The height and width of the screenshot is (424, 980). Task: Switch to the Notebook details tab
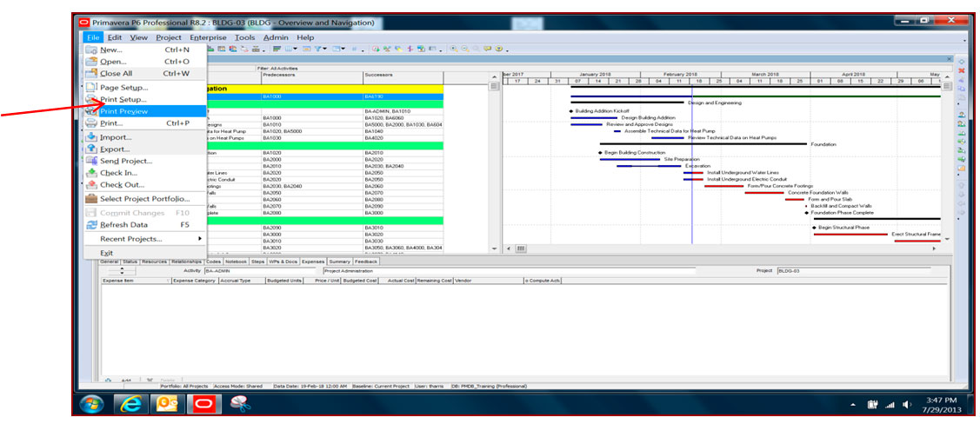(x=237, y=262)
